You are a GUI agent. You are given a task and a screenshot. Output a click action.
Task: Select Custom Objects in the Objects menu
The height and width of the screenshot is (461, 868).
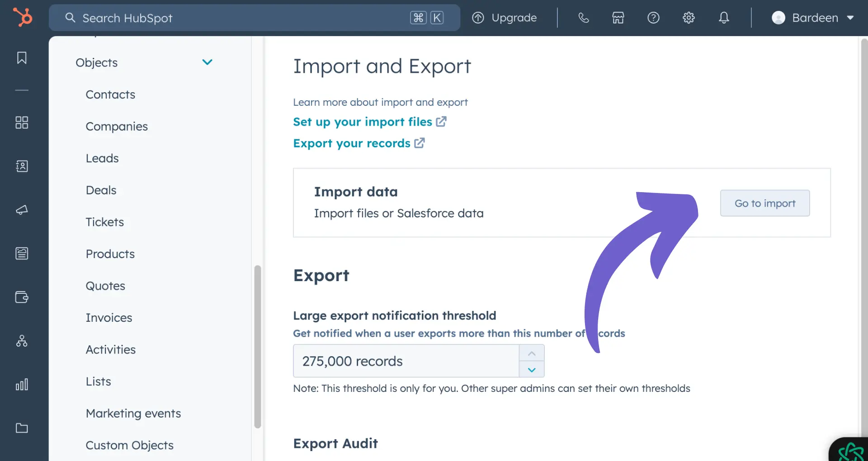pyautogui.click(x=129, y=445)
